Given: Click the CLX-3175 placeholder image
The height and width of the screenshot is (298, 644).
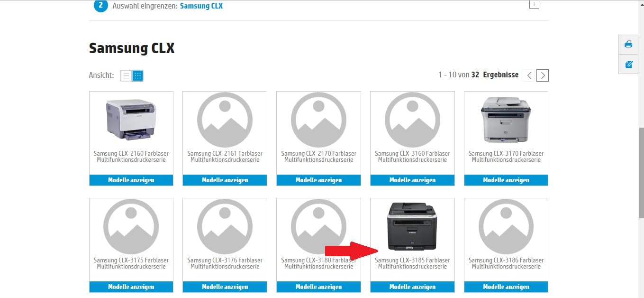Looking at the screenshot, I should [131, 226].
